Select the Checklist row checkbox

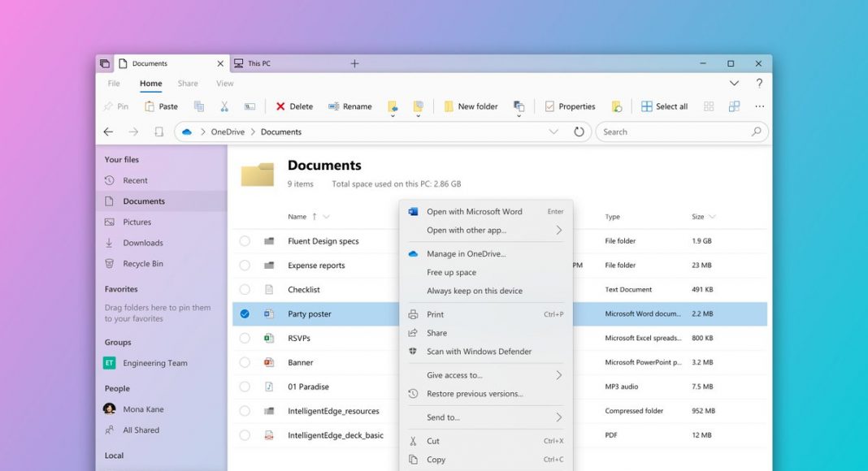[x=245, y=290]
